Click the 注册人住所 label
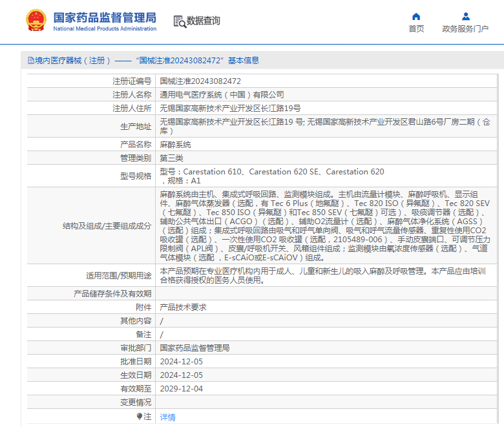Screen dimensions: 504x427 (132, 109)
